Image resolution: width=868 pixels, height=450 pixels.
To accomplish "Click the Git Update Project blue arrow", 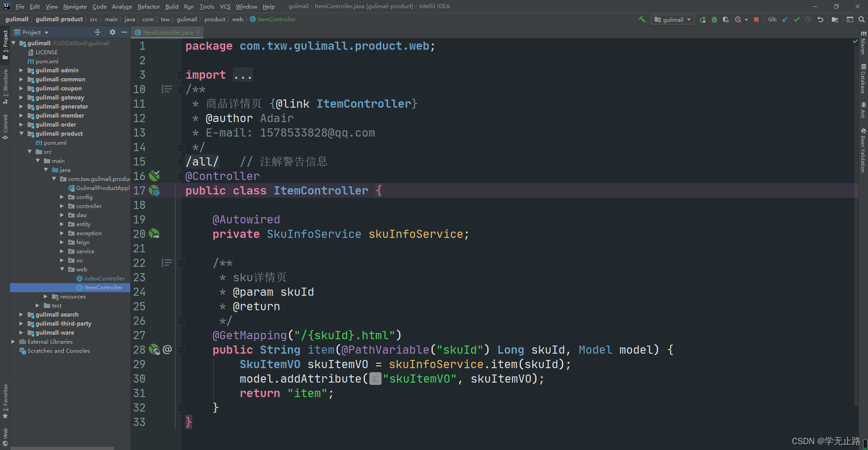I will click(x=785, y=19).
